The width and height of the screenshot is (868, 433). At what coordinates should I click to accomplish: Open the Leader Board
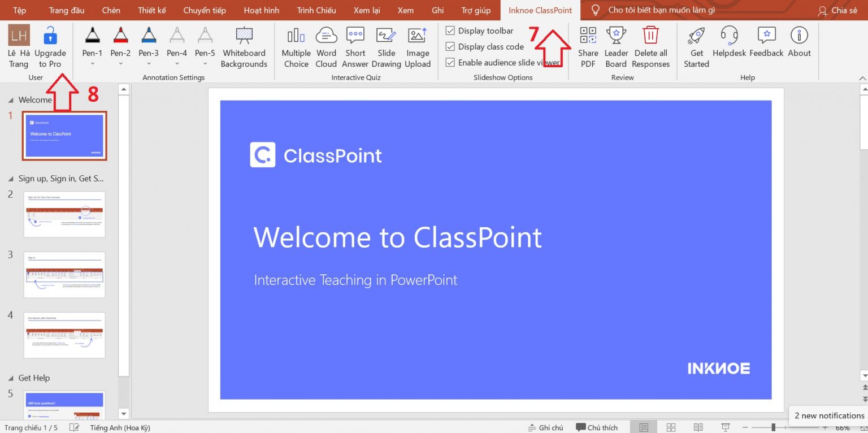[x=616, y=47]
